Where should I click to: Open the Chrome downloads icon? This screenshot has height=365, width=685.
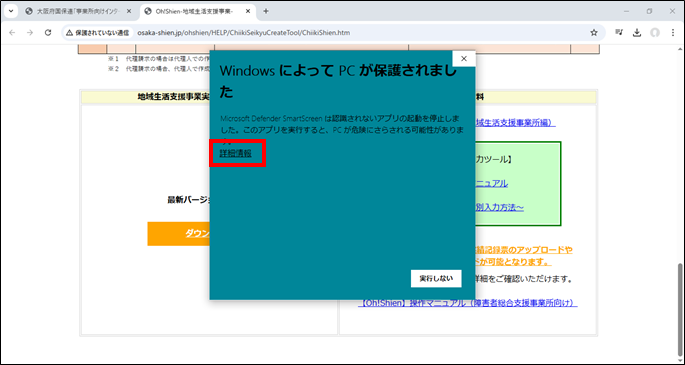coord(637,33)
